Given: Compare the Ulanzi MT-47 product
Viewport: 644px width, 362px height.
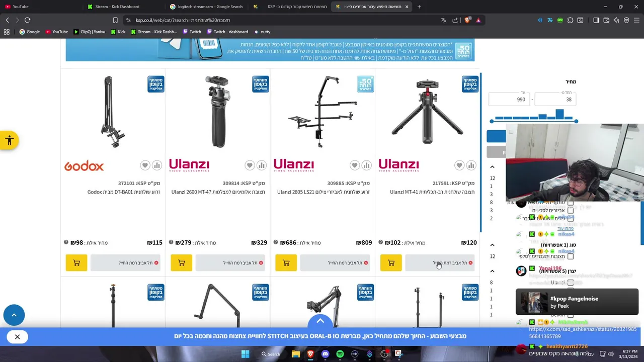Looking at the screenshot, I should (x=262, y=165).
